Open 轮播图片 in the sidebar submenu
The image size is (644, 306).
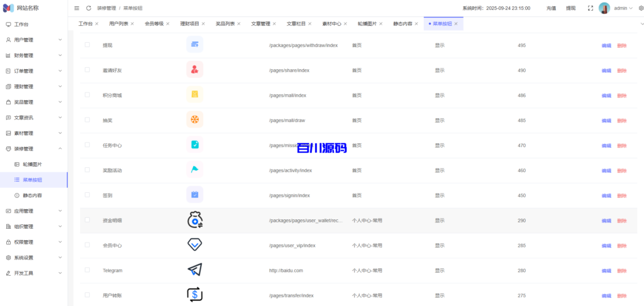click(x=32, y=164)
